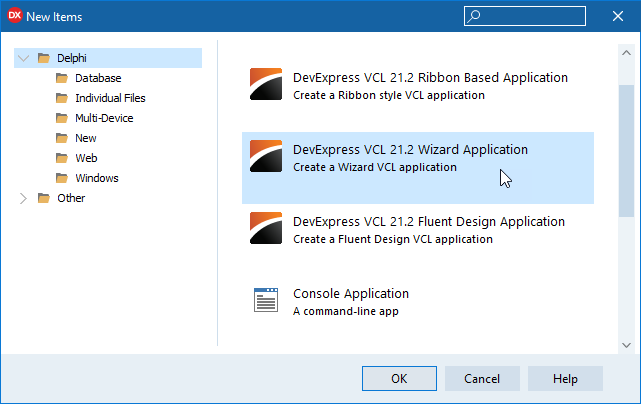The height and width of the screenshot is (404, 641).
Task: Click the Database folder icon
Action: [62, 78]
